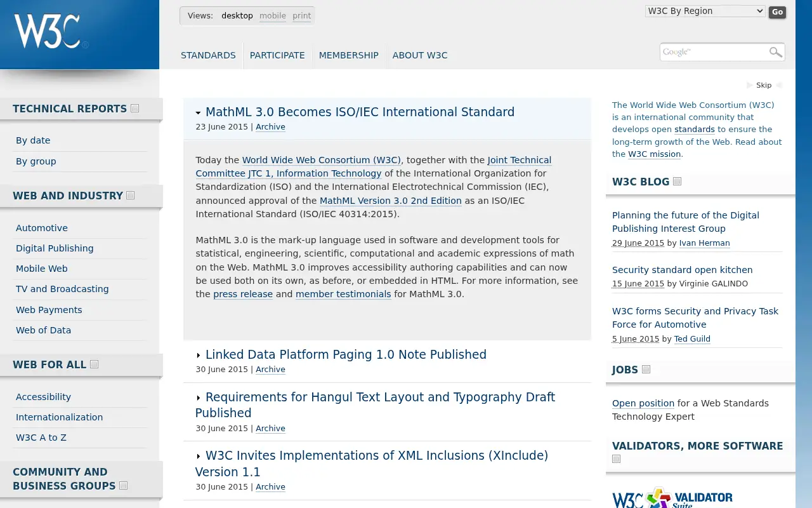Open the icon beside Community and Business Groups
Image resolution: width=812 pixels, height=508 pixels.
tap(123, 486)
